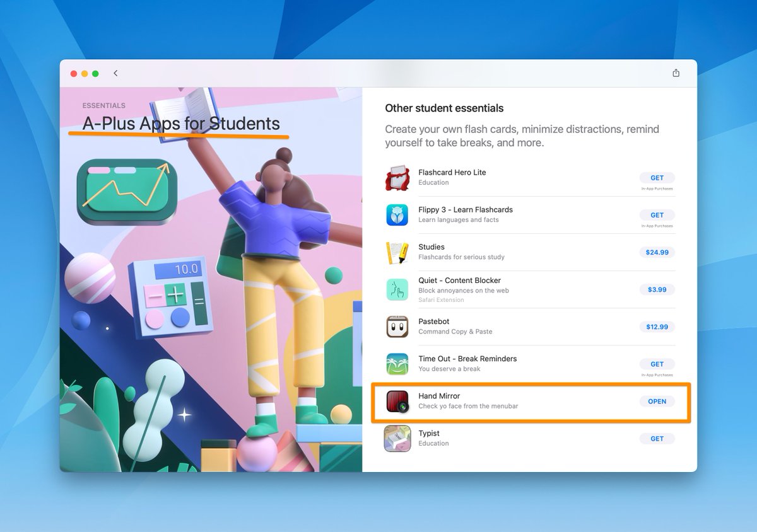The image size is (757, 532).
Task: Click 'You deserve a break' subtitle
Action: click(x=449, y=369)
